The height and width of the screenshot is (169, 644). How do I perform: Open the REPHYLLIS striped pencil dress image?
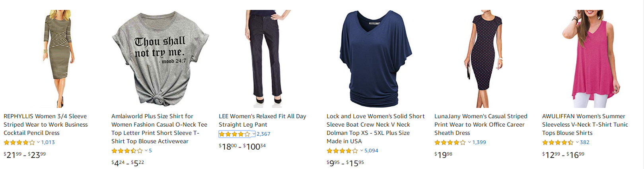[58, 59]
